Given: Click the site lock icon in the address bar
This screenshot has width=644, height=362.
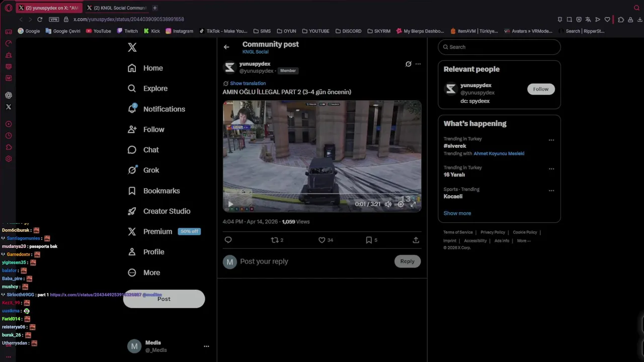Looking at the screenshot, I should tap(66, 19).
